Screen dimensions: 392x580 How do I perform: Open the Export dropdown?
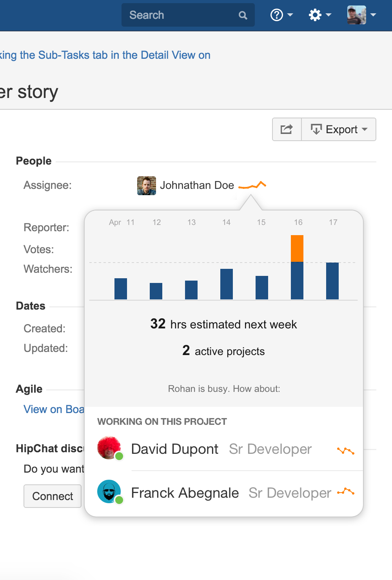(365, 129)
